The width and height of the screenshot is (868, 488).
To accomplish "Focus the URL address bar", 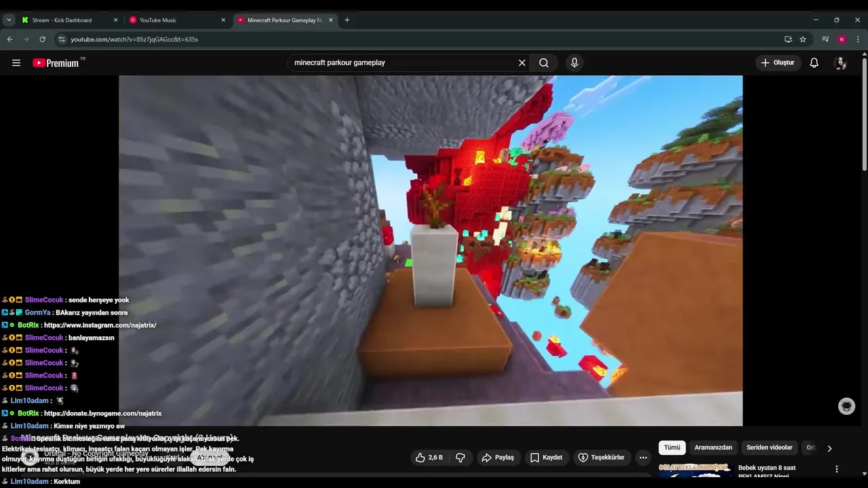I will click(x=420, y=39).
